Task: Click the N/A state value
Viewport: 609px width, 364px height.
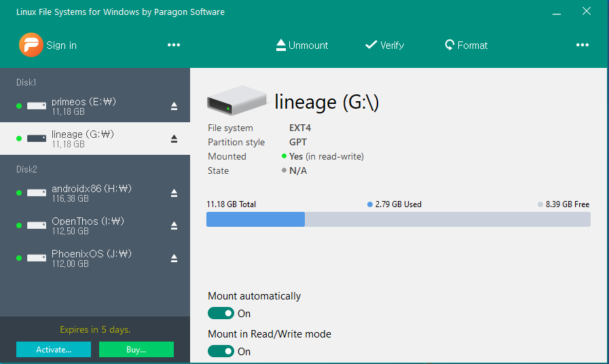Action: 298,170
